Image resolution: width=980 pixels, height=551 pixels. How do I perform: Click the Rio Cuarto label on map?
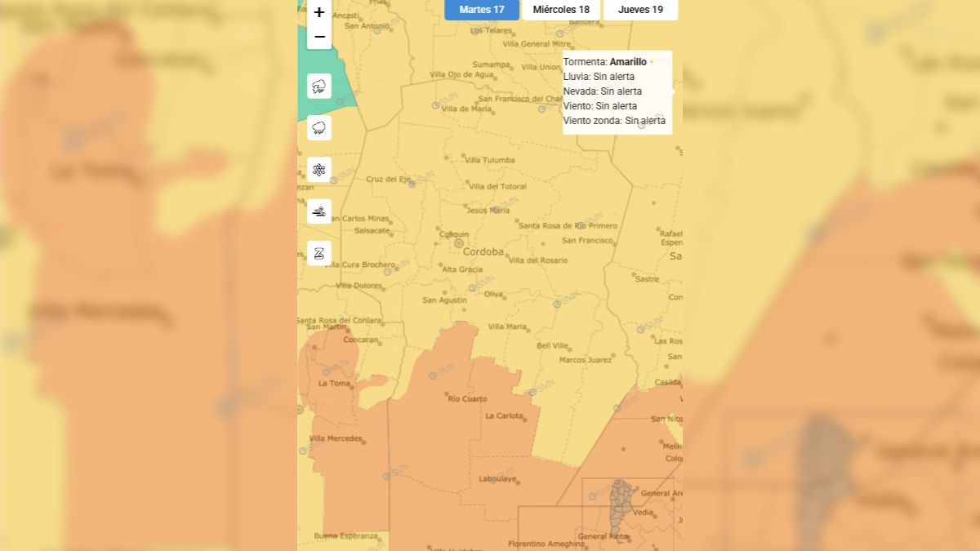pyautogui.click(x=467, y=399)
